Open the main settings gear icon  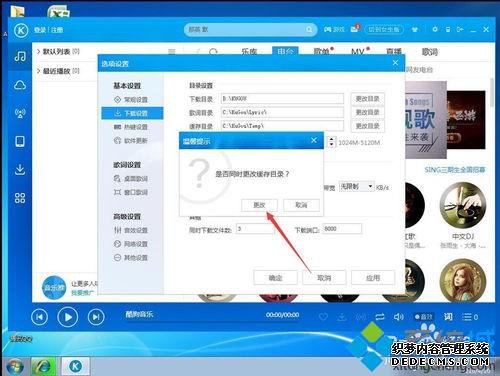tap(435, 29)
